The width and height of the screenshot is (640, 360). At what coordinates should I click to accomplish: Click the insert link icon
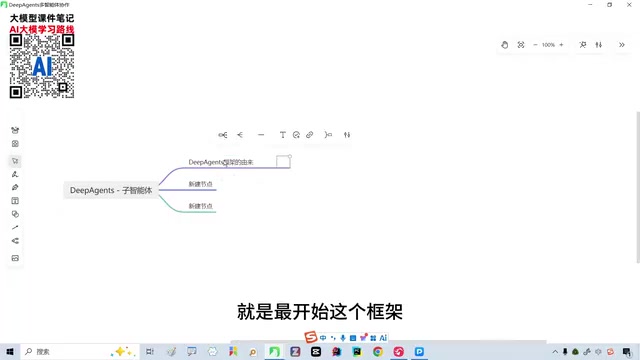(309, 135)
